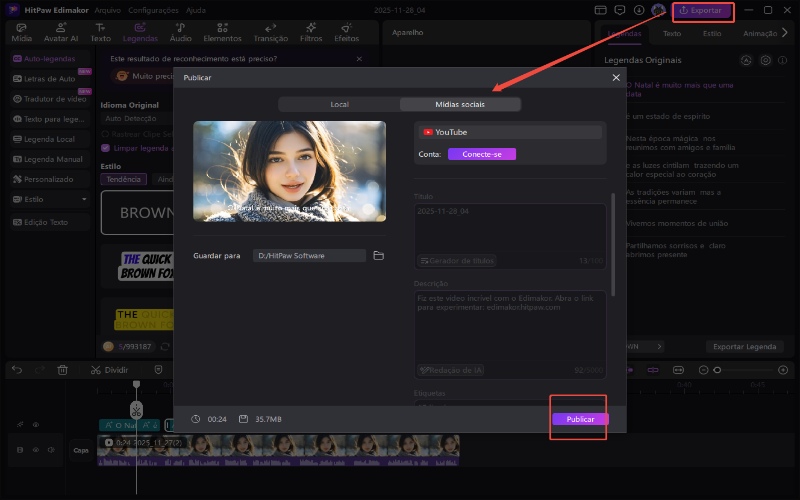Open the Avatar AI tool
The height and width of the screenshot is (500, 800).
(x=60, y=32)
